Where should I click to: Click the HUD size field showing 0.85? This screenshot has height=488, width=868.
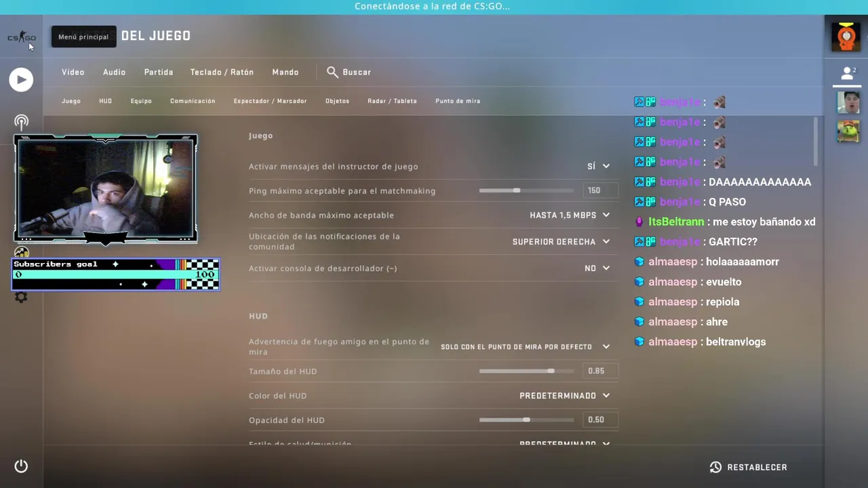click(x=600, y=371)
